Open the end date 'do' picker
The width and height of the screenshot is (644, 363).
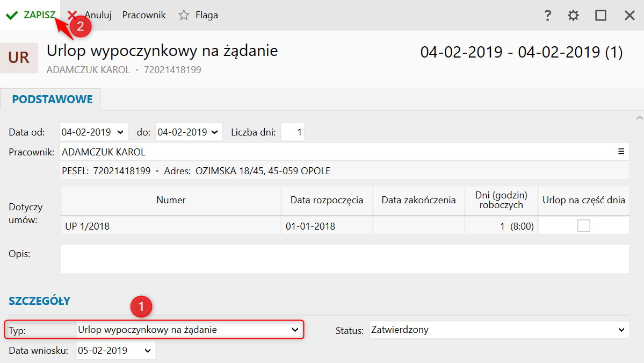[215, 132]
